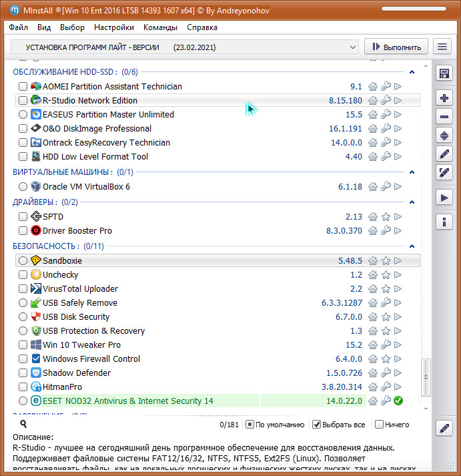The width and height of the screenshot is (461, 476).
Task: Click the magnifier search icon
Action: pos(23,424)
